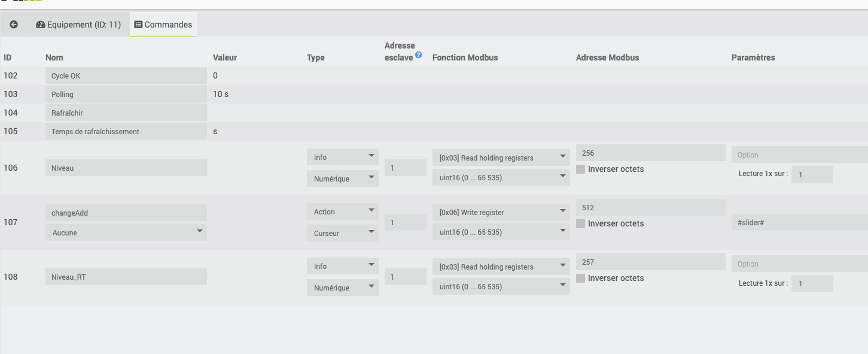Click the Option field for Niveau_RT

click(799, 264)
